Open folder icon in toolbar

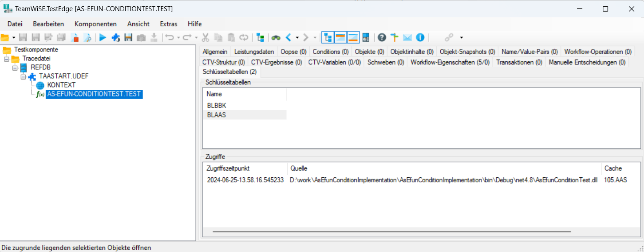pos(5,38)
